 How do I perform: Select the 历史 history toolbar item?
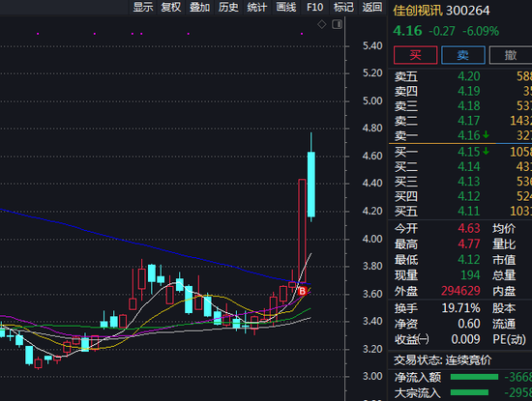[x=228, y=7]
